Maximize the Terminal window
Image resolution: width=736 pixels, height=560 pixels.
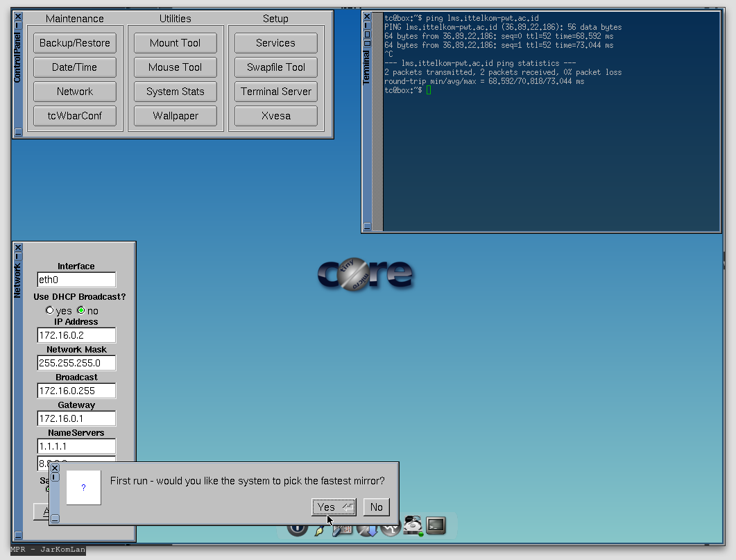(367, 34)
